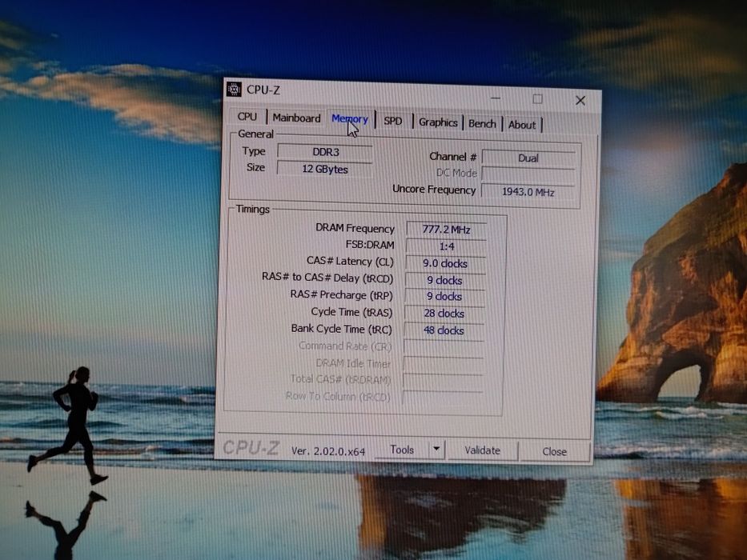Click the tRP value 9 clocks
The height and width of the screenshot is (560, 747).
[444, 297]
